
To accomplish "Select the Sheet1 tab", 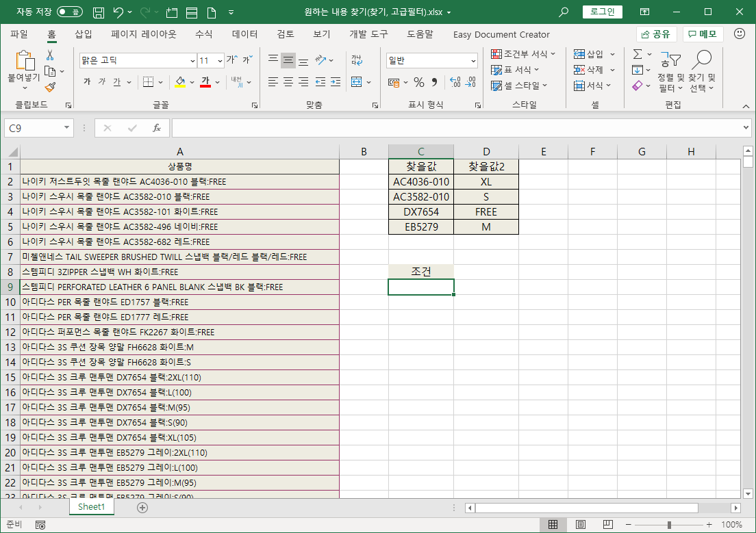I will click(91, 506).
